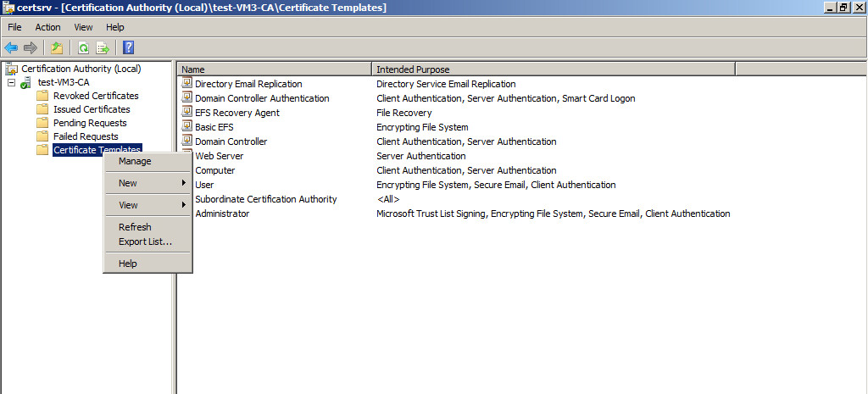The height and width of the screenshot is (394, 868).
Task: Click the Up one level folder icon
Action: (57, 48)
